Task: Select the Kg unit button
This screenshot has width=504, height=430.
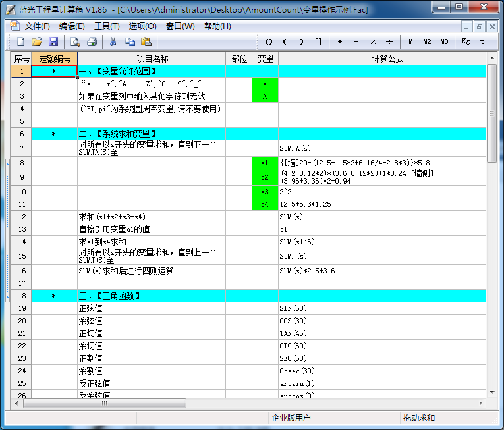Action: point(465,41)
